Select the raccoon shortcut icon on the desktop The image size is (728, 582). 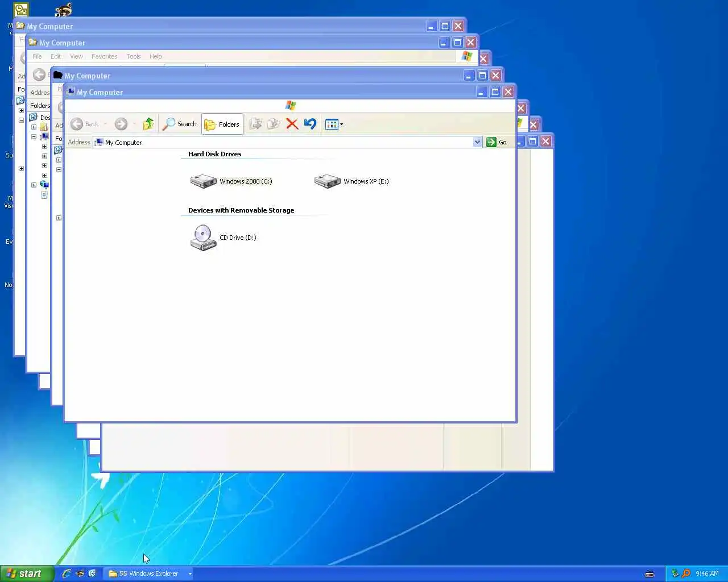click(x=64, y=10)
